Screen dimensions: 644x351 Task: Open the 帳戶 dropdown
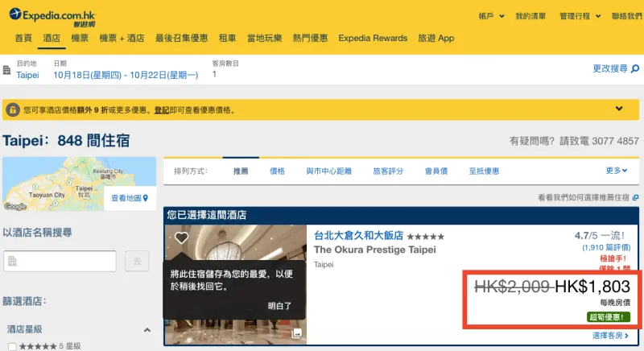click(491, 16)
